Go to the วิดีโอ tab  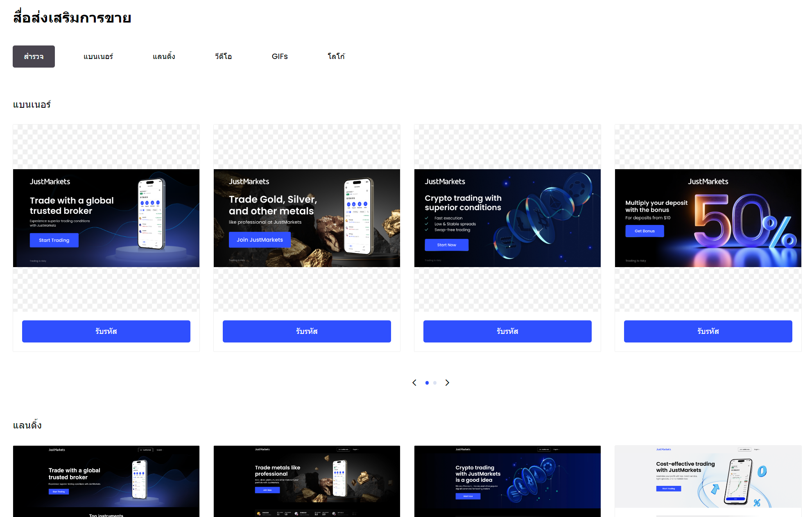click(223, 57)
